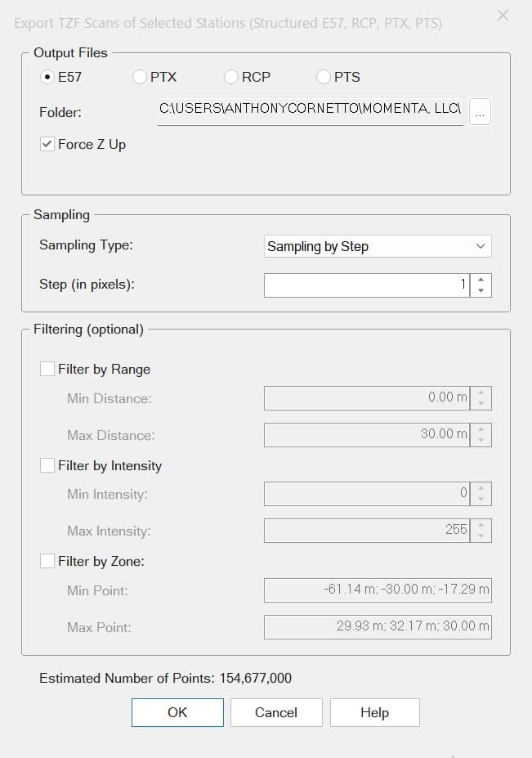The image size is (532, 758).
Task: Click the Step in pixels input field
Action: click(x=366, y=285)
